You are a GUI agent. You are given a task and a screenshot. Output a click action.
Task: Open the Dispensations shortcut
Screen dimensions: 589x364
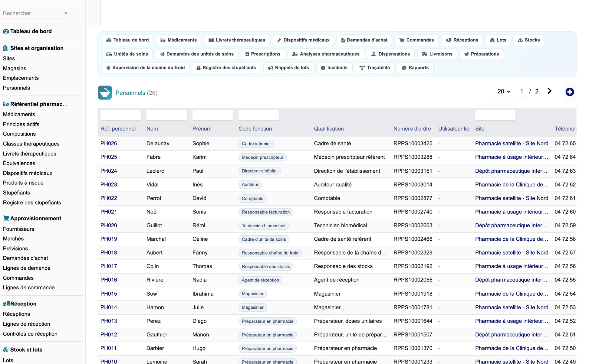390,54
